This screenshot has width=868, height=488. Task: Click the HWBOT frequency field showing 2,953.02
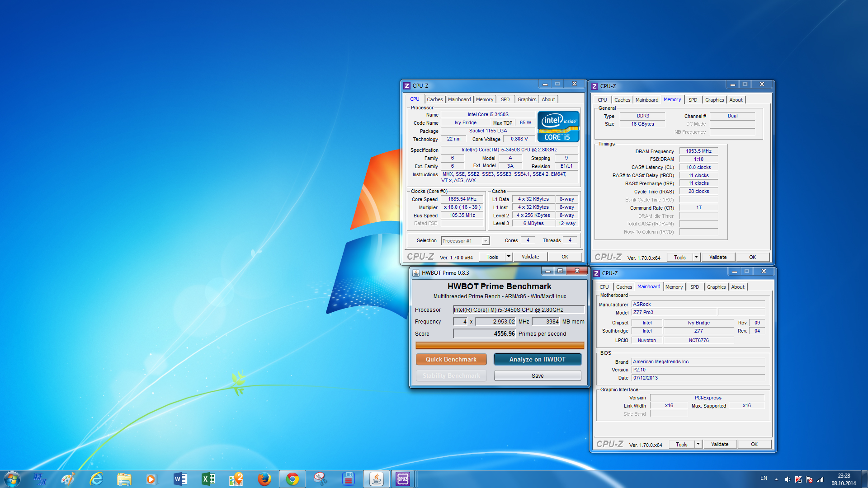(x=496, y=321)
